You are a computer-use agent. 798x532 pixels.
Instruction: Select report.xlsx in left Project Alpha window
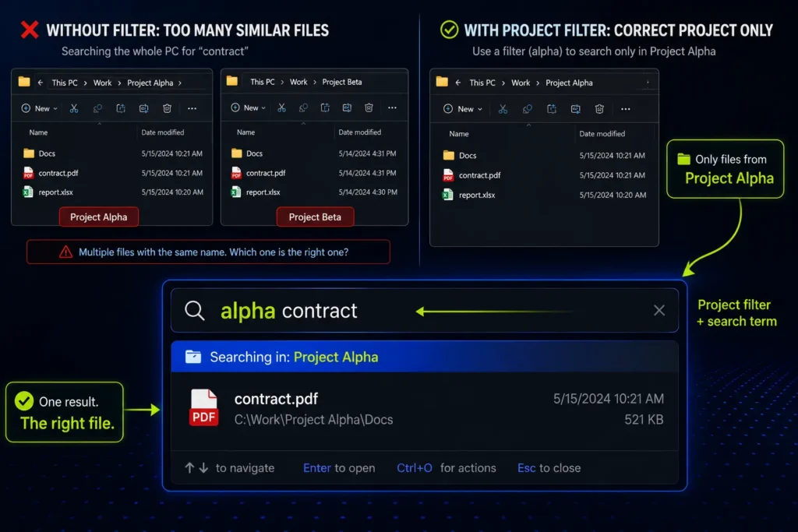[x=112, y=192]
